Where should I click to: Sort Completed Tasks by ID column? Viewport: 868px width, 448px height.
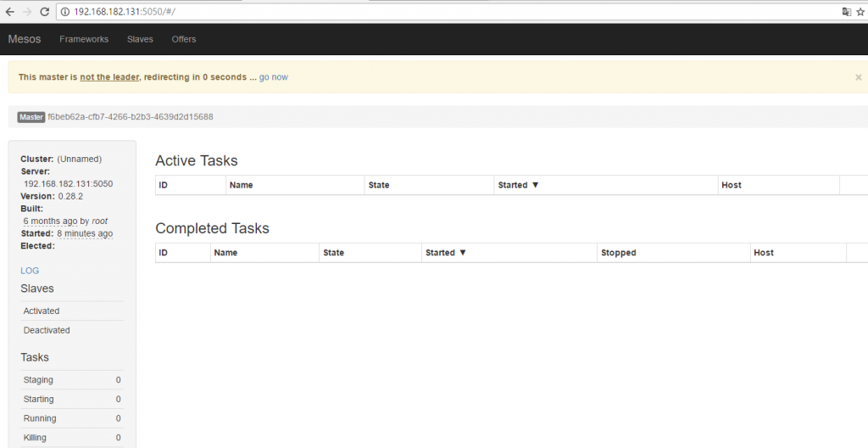tap(183, 253)
